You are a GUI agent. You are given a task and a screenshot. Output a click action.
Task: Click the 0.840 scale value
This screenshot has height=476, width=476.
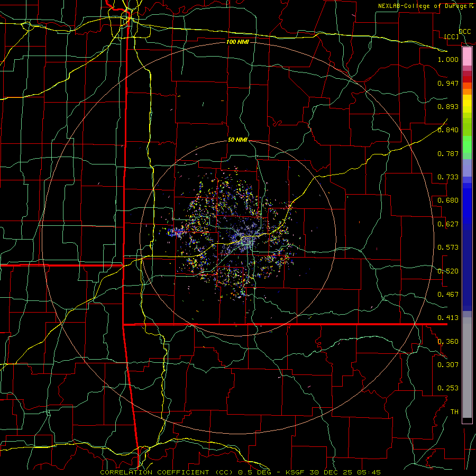448,130
